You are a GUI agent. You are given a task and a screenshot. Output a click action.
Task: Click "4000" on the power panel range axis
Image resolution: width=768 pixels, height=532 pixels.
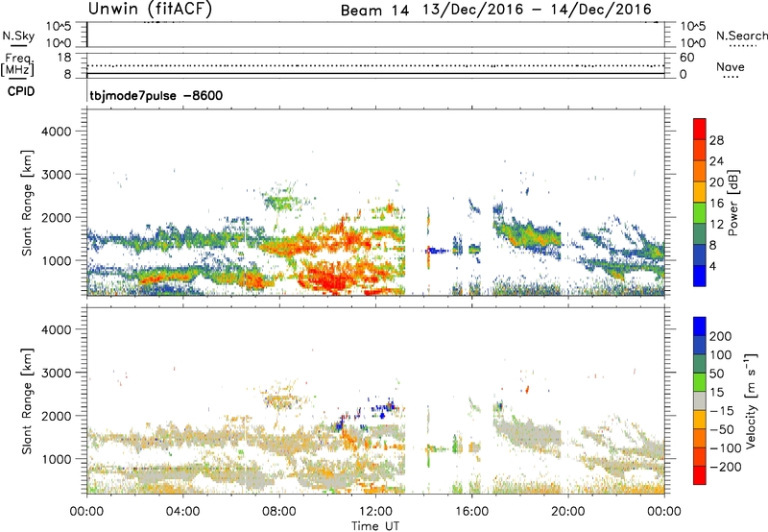point(56,132)
